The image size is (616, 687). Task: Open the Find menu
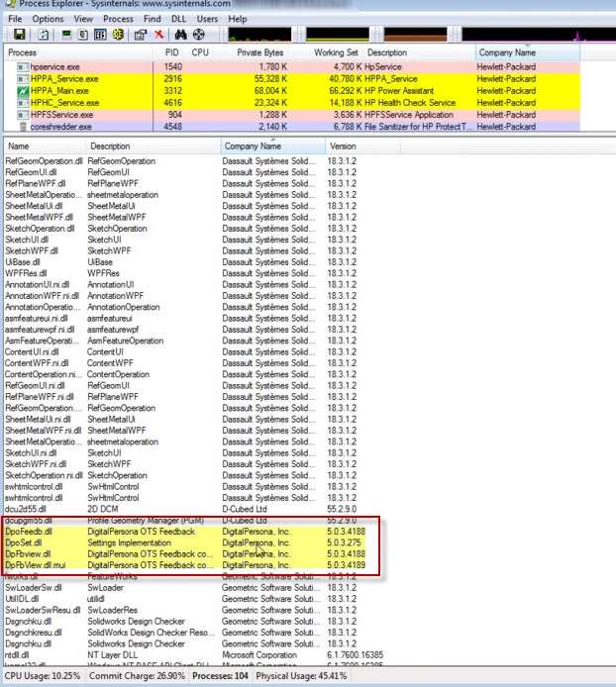point(153,19)
